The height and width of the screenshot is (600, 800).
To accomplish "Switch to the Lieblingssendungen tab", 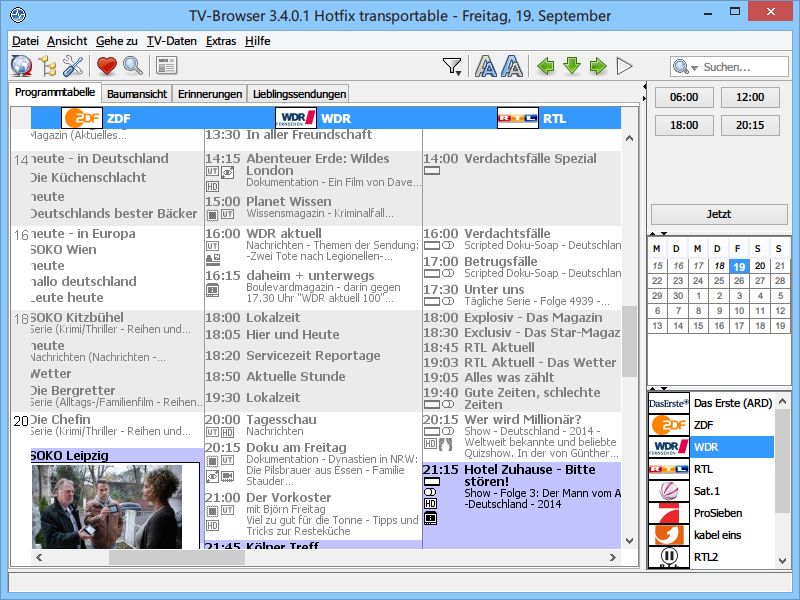I will coord(299,94).
